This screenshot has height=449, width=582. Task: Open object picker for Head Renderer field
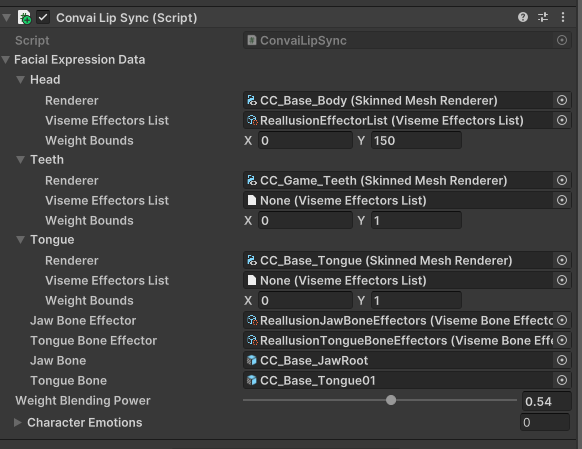562,100
